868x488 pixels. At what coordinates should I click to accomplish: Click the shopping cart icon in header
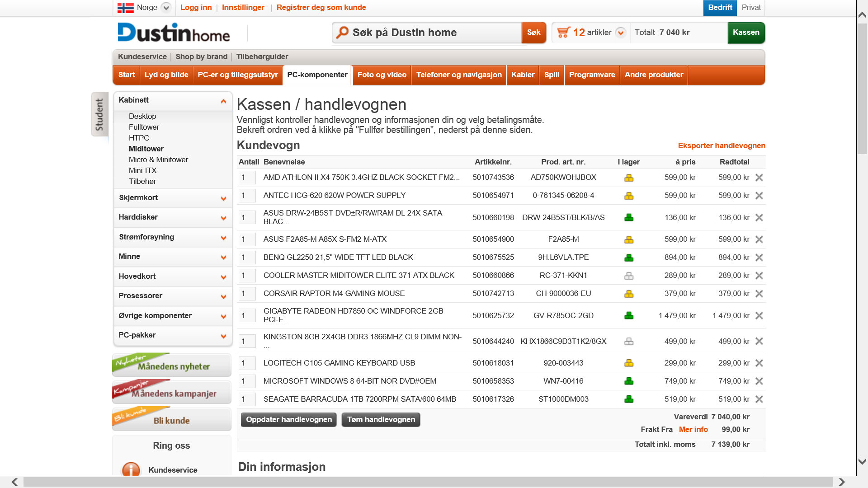pyautogui.click(x=563, y=33)
